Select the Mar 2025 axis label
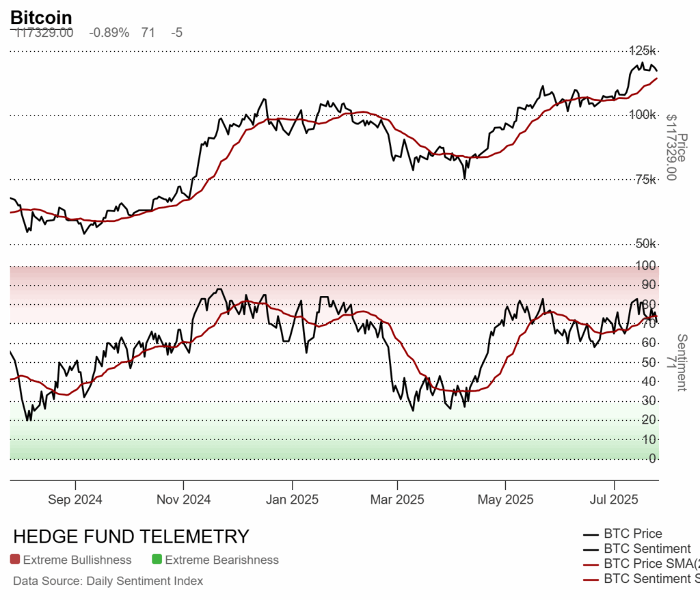Viewport: 700px width, 600px height. coord(397,499)
